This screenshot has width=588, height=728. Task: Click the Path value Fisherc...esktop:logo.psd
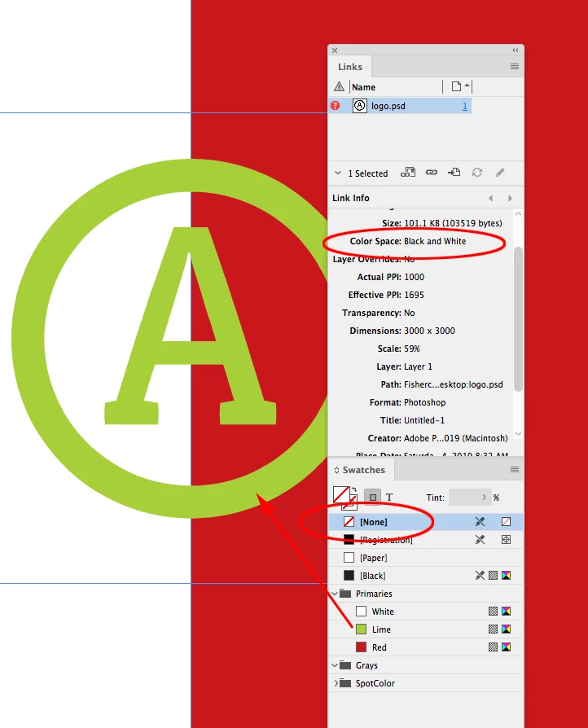tap(454, 384)
